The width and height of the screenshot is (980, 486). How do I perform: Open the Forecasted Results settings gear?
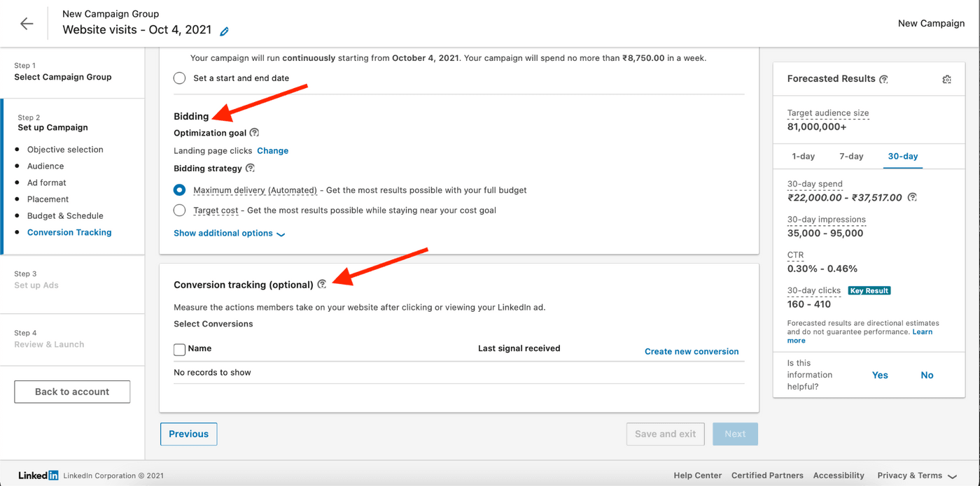(x=946, y=79)
